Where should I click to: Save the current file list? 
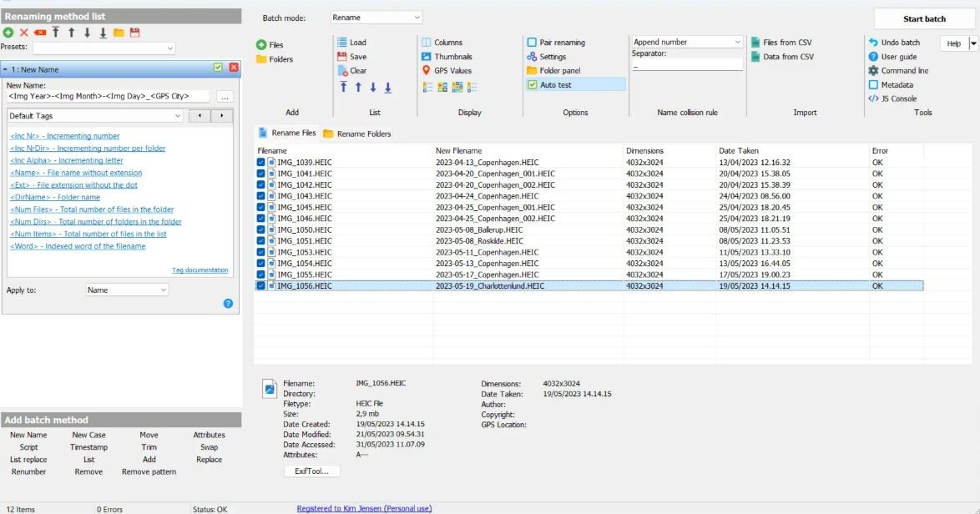(x=351, y=57)
